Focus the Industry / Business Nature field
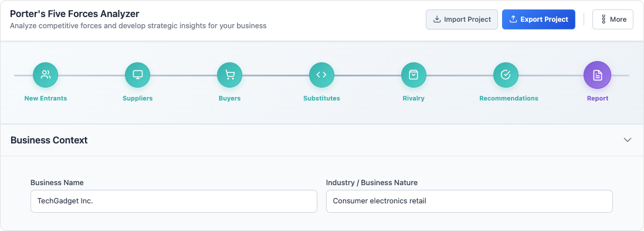The width and height of the screenshot is (644, 231). point(469,202)
